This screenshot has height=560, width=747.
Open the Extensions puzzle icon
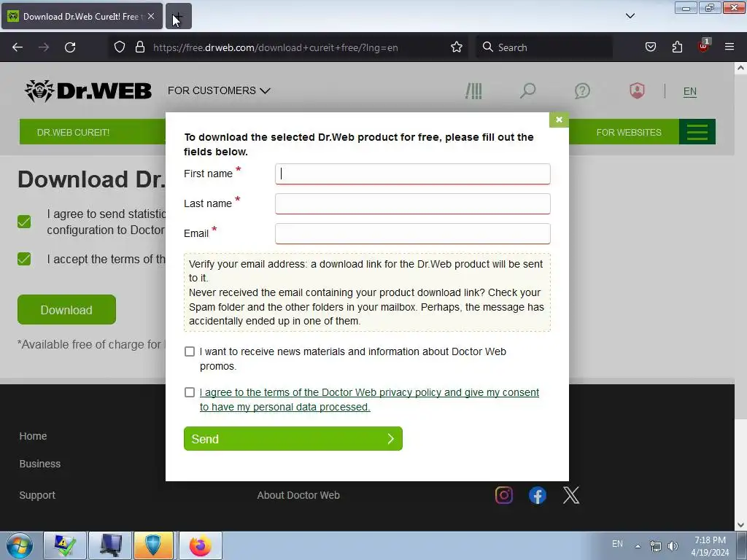coord(677,47)
